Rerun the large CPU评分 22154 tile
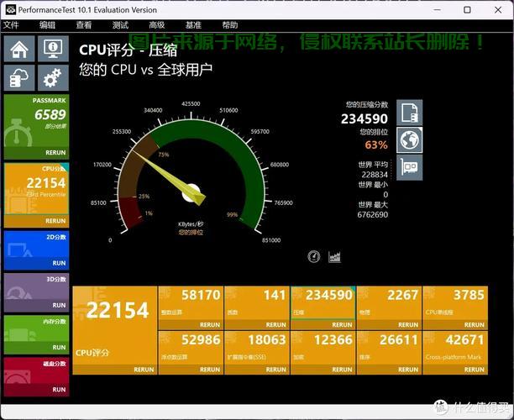This screenshot has height=420, width=514. click(144, 370)
